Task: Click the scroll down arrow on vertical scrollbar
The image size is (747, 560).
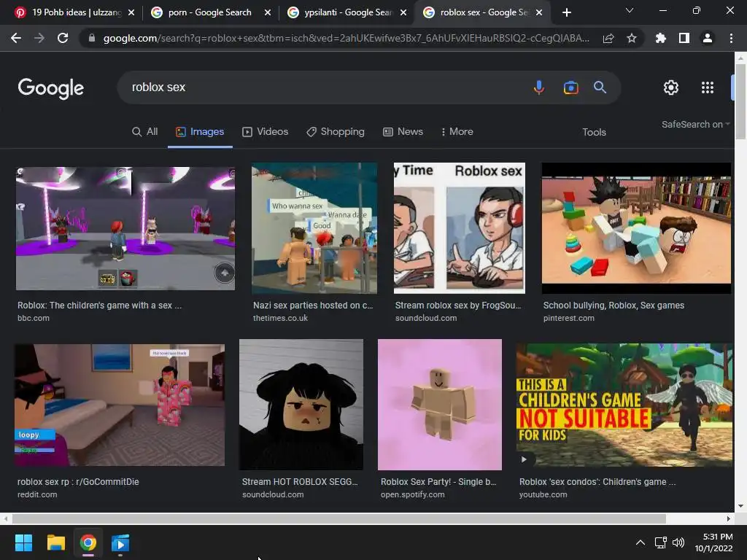Action: pos(740,506)
